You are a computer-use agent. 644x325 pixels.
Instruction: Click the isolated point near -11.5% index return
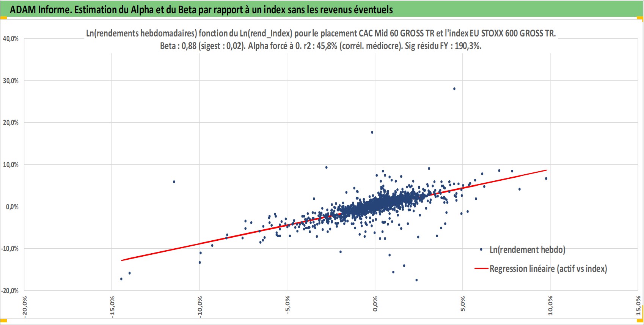coord(174,182)
